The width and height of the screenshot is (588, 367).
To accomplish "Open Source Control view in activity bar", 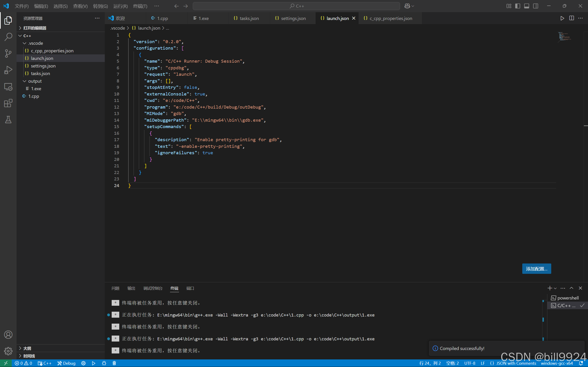I will point(8,53).
